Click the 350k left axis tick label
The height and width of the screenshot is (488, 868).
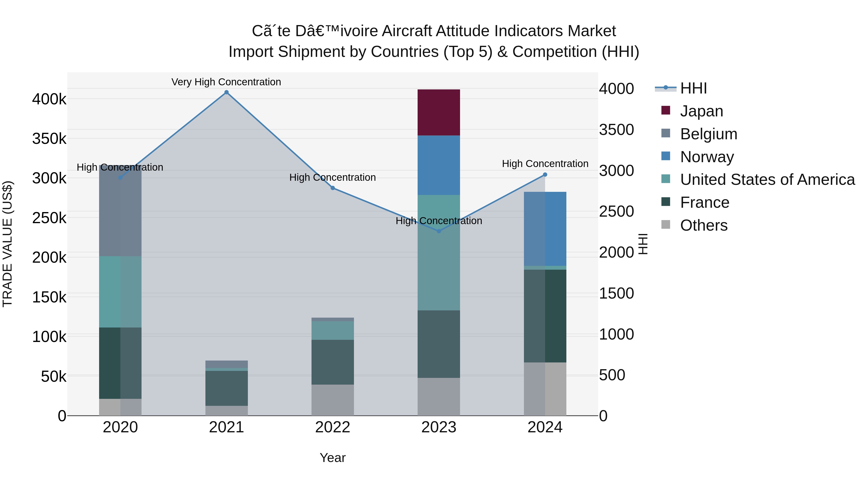pyautogui.click(x=49, y=139)
